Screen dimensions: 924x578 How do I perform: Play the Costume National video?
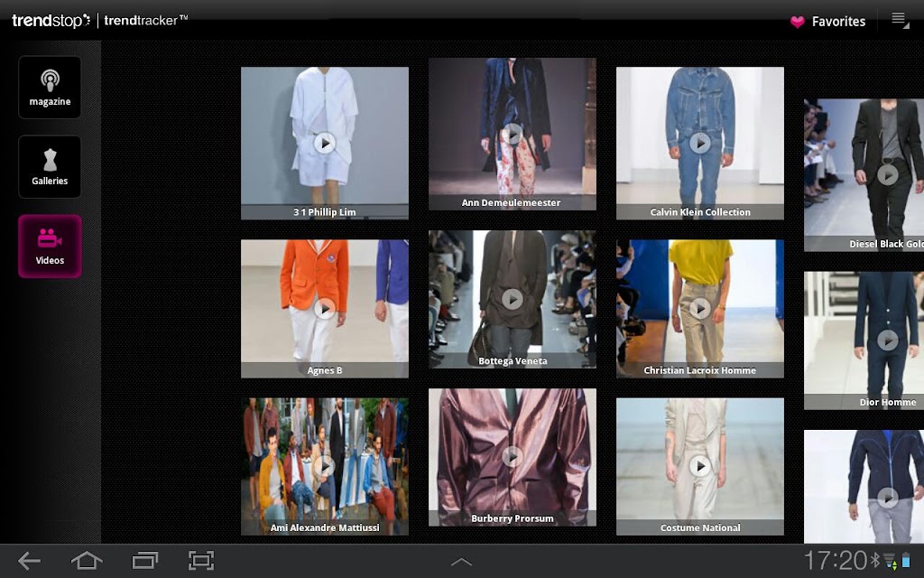[699, 467]
